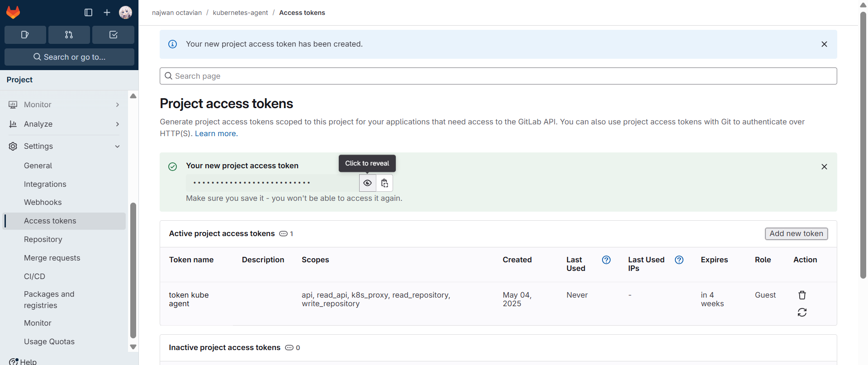Screen dimensions: 868x365
Task: Dismiss the token created info banner
Action: [x=824, y=44]
